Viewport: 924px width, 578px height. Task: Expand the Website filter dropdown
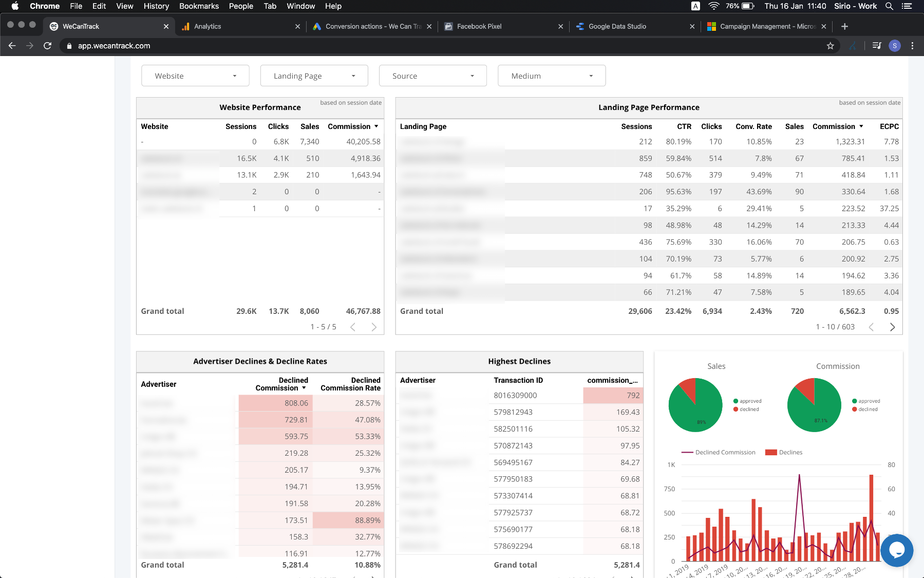click(x=195, y=76)
